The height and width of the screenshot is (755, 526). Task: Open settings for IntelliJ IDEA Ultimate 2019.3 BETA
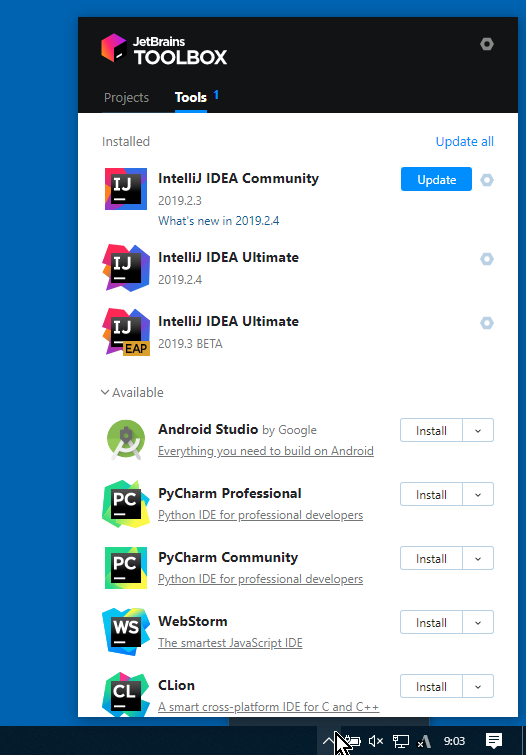(487, 323)
